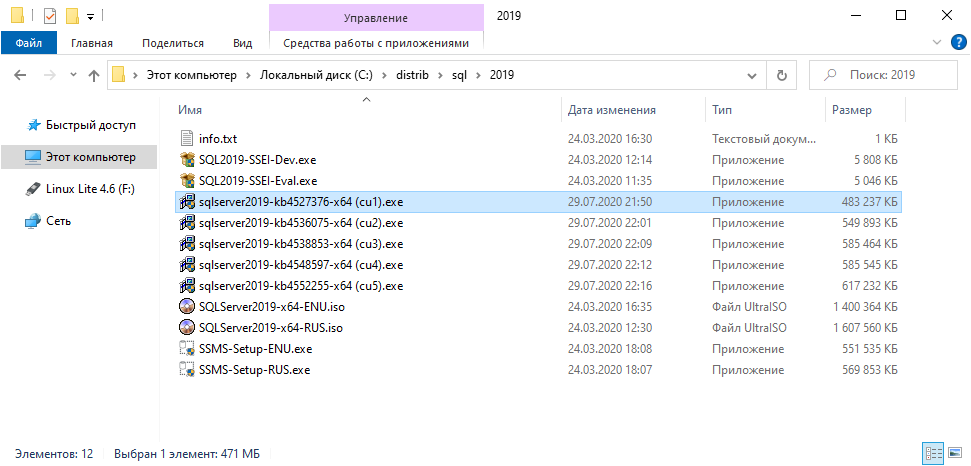This screenshot has width=971, height=466.
Task: Click Этот компьютер in the address bar
Action: point(192,76)
